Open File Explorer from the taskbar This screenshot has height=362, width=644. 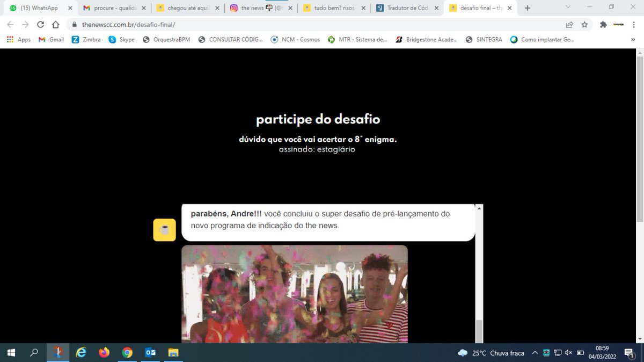click(173, 352)
